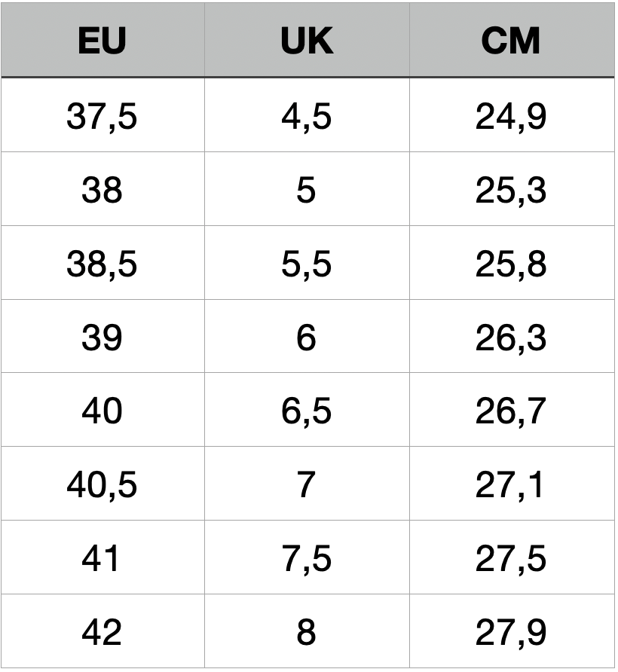Select the 27,5 centimeter cell
618x672 pixels.
click(x=510, y=558)
